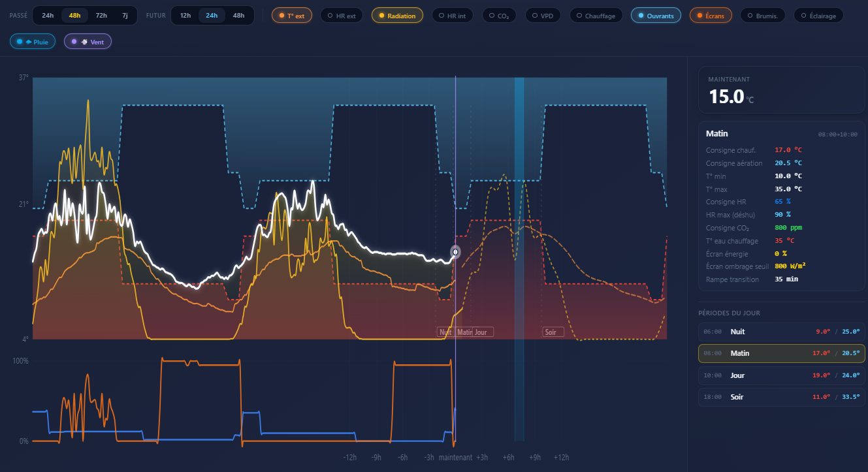Screen dimensions: 868x472
Task: Select the 72h past range
Action: (101, 15)
